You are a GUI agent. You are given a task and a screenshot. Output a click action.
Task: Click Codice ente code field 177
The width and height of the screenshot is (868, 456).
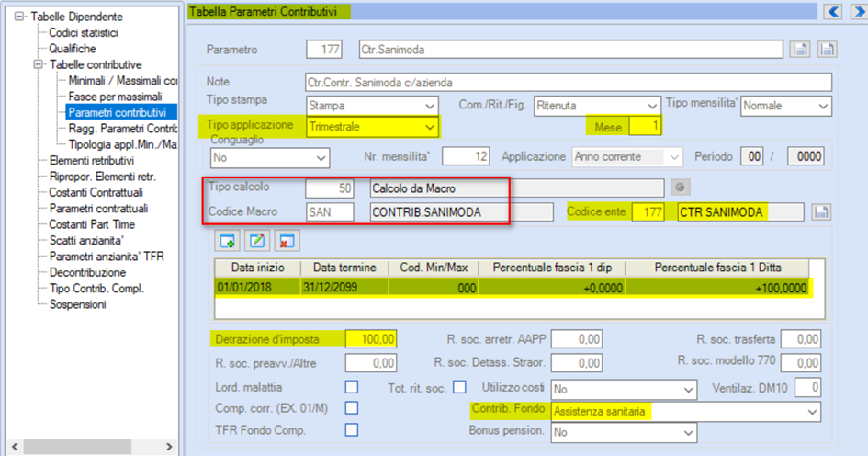(x=648, y=212)
